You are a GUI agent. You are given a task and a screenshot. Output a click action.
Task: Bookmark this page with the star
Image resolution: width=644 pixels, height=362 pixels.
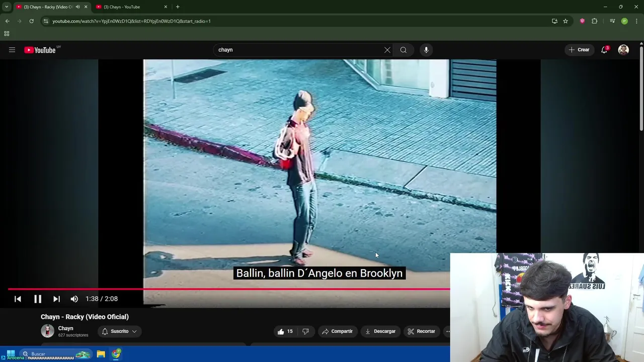(566, 21)
